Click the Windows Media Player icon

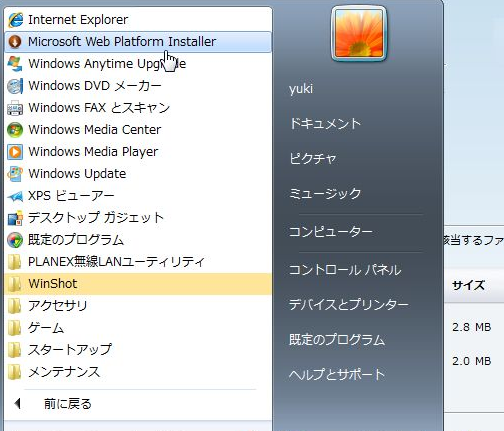15,152
